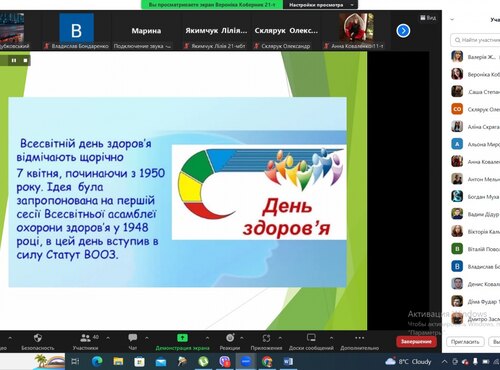500x370 pixels.
Task: Expand the arrow next to Демонстрация экрана
Action: (207, 338)
